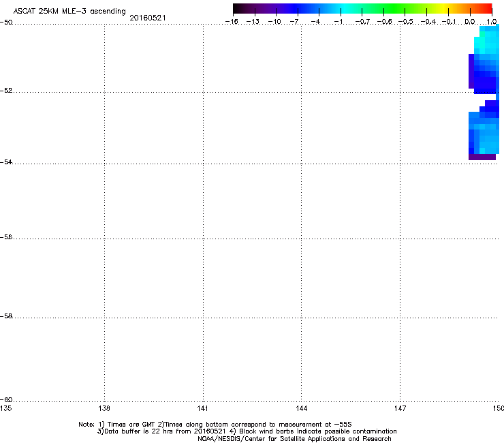The image size is (504, 443).
Task: Click the NOAA/NESDIS credit line
Action: 294,439
